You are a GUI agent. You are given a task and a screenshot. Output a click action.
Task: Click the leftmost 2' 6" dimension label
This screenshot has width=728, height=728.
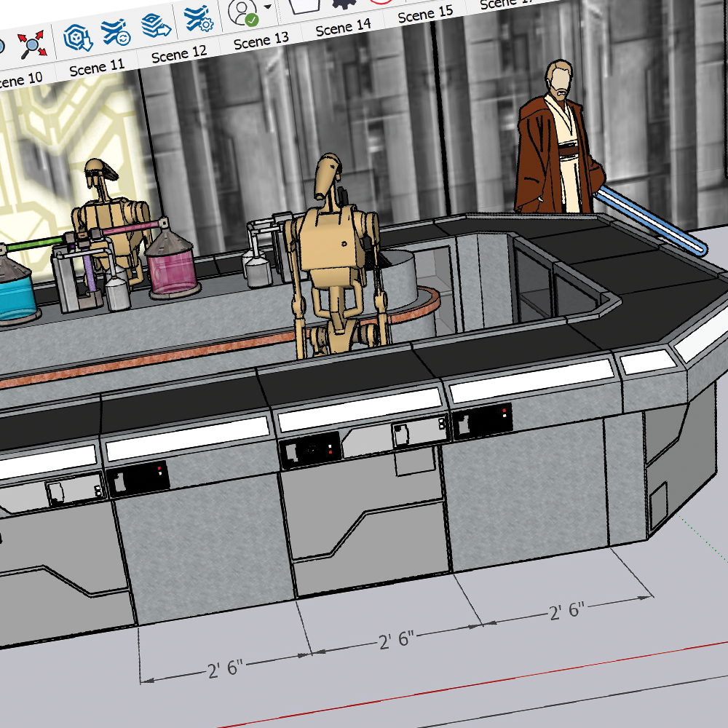click(x=225, y=668)
